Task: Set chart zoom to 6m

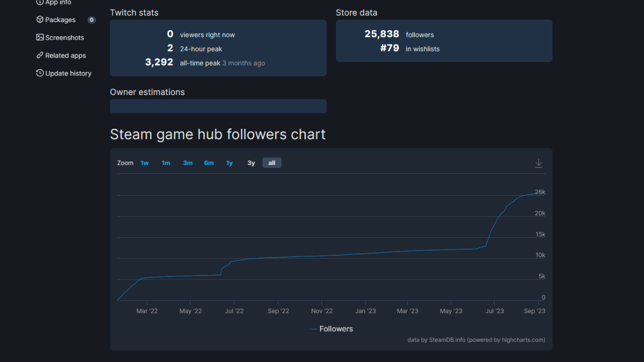Action: pos(209,163)
